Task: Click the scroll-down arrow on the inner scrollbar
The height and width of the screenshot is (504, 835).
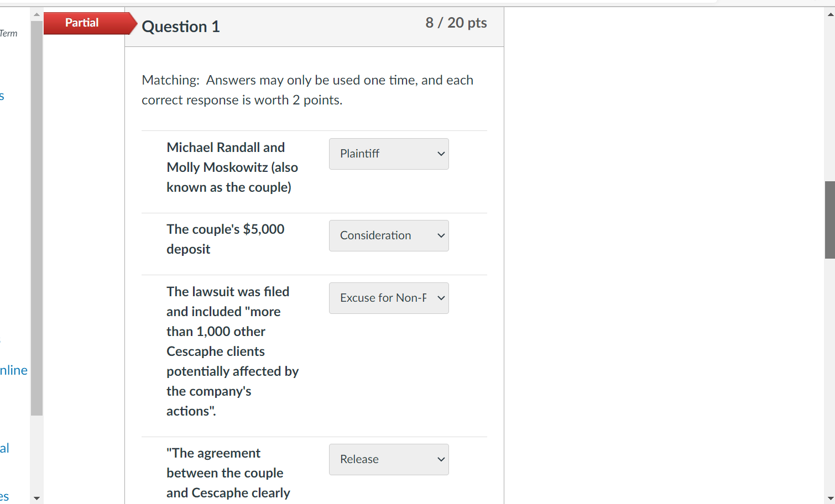Action: coord(36,498)
